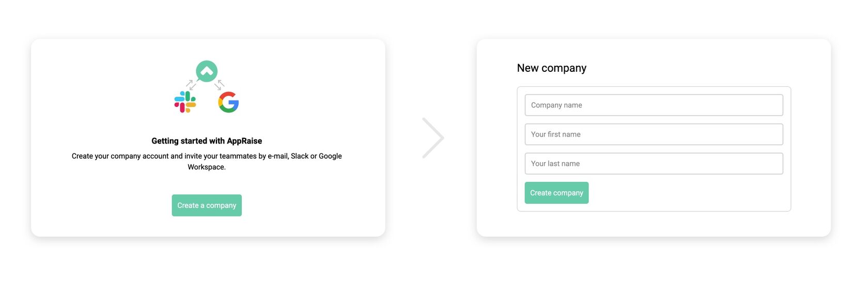
Task: Submit with the "Create company" button
Action: tap(556, 193)
